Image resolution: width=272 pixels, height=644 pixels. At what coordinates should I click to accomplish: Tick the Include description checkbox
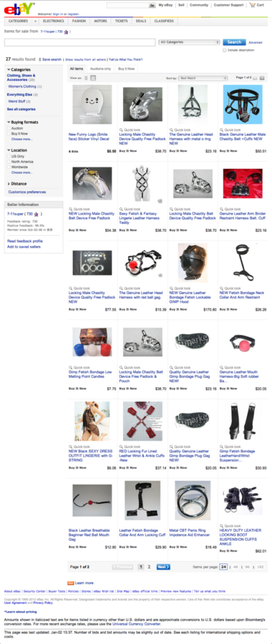click(224, 50)
